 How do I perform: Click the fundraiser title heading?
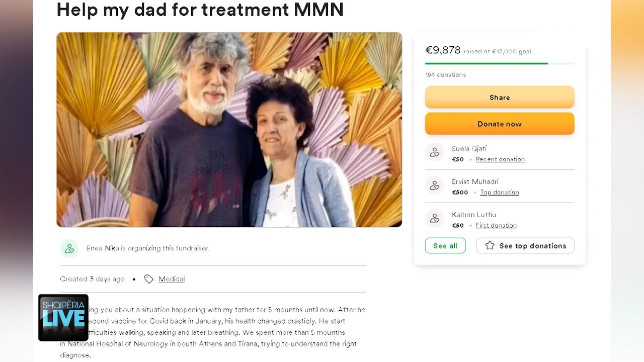pyautogui.click(x=200, y=10)
